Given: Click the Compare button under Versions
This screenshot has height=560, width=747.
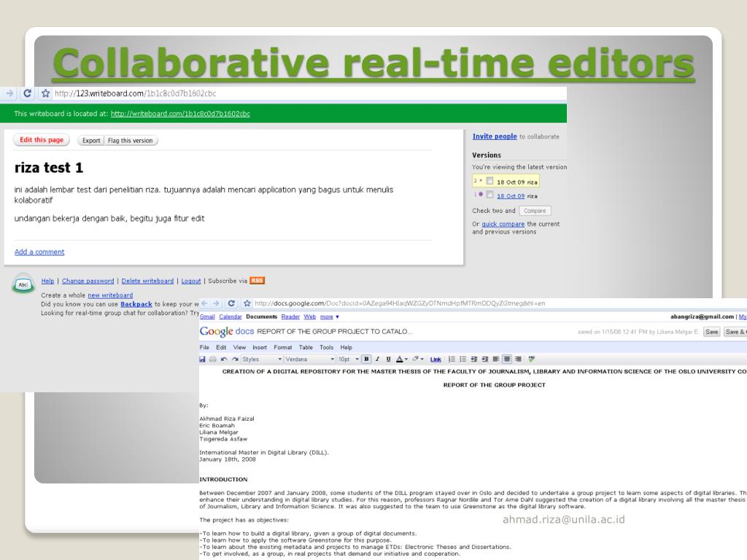Looking at the screenshot, I should 535,211.
